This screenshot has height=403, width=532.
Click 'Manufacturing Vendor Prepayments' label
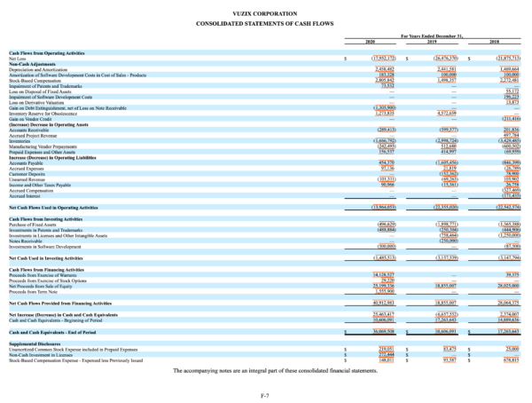[x=43, y=146]
